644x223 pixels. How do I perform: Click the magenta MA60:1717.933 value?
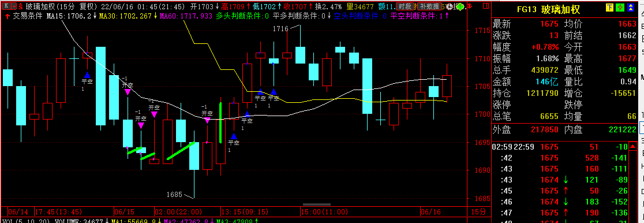pyautogui.click(x=186, y=16)
